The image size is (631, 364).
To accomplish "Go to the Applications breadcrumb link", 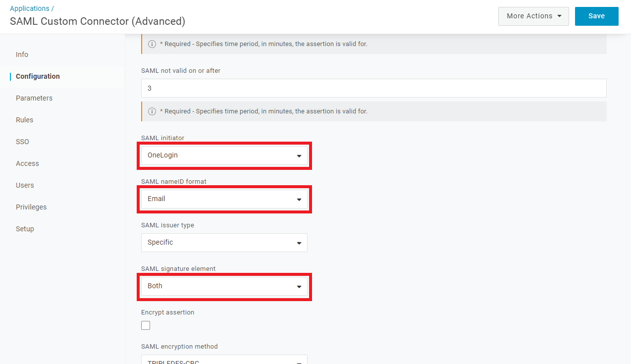I will pos(30,8).
